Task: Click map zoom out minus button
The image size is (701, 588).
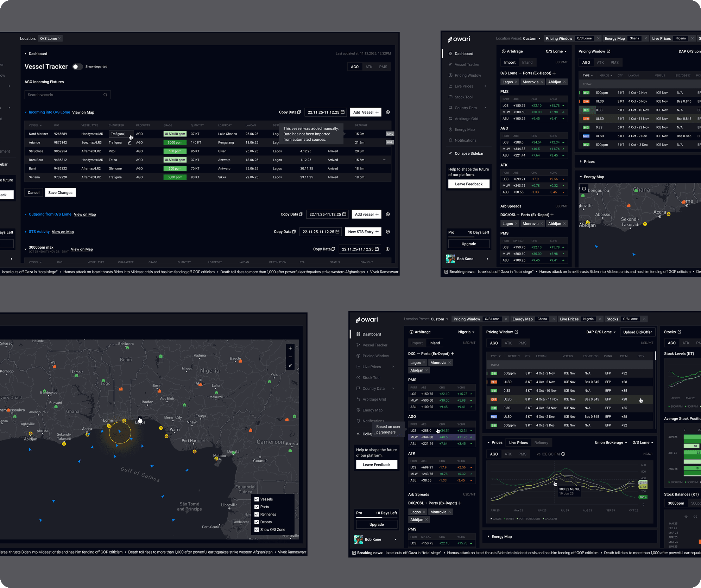Action: pos(290,357)
